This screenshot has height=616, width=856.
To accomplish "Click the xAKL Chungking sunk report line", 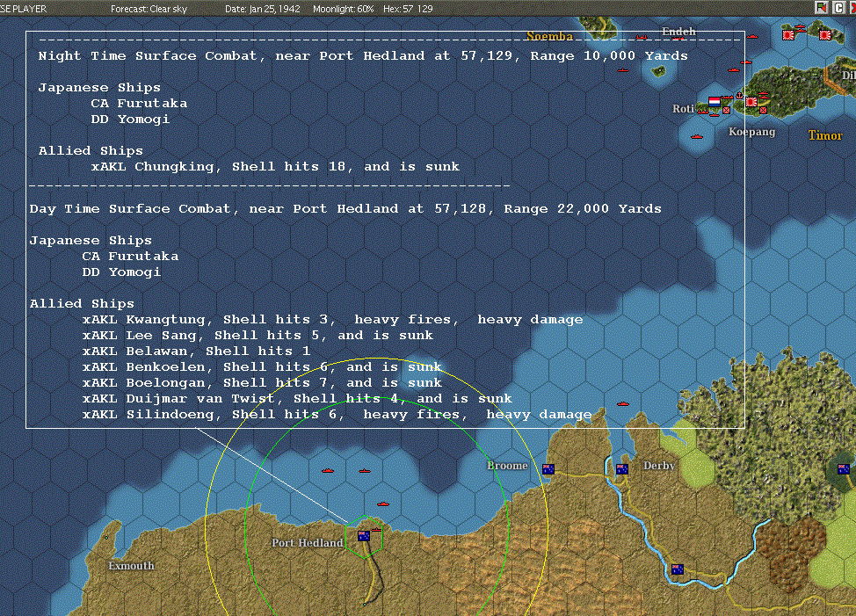I will click(x=275, y=166).
